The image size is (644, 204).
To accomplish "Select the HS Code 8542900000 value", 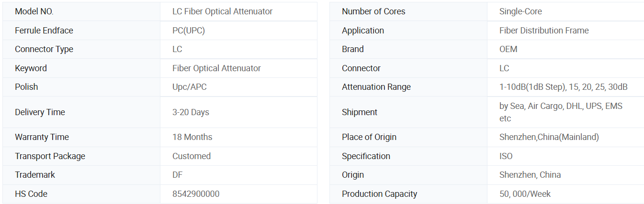I will pos(196,194).
